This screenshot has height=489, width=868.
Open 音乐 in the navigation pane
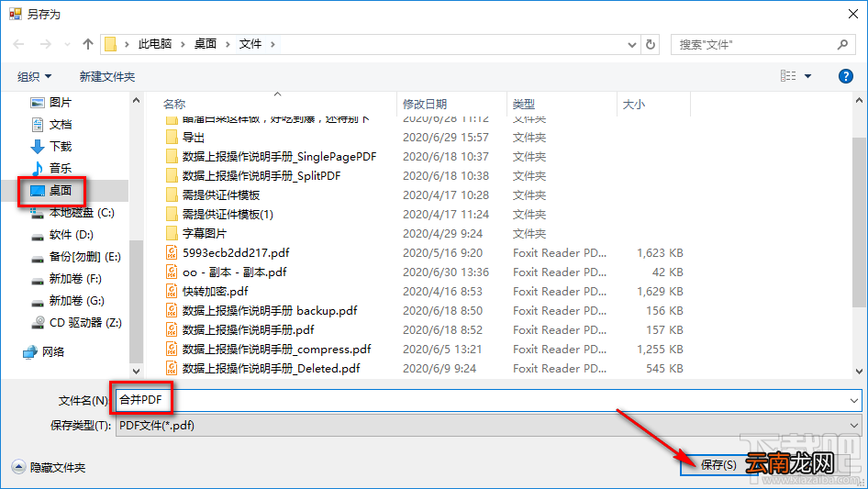51,168
